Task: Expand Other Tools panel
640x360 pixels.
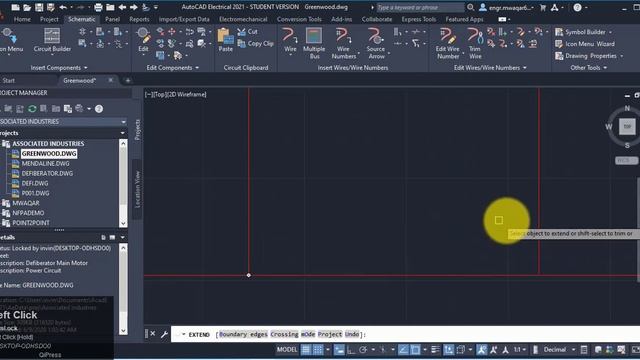Action: tap(589, 68)
